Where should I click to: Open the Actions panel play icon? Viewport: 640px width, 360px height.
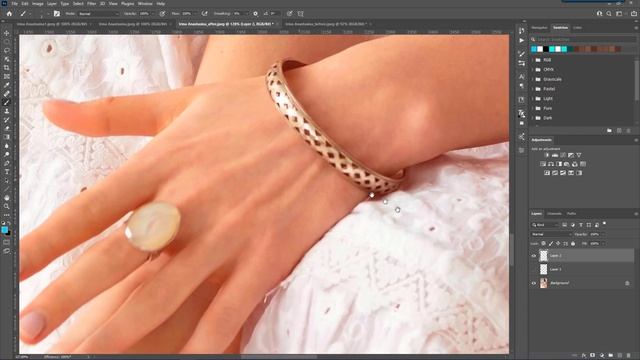522,40
